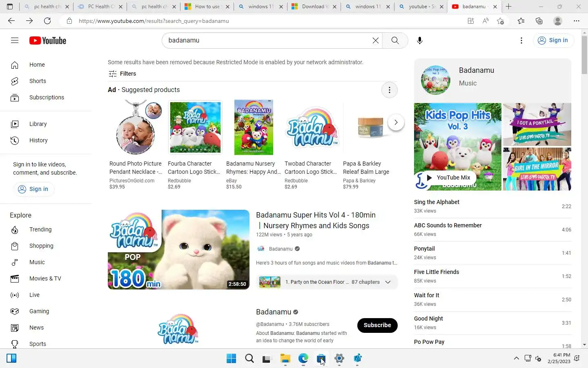Click the page vertical scrollbar
Image resolution: width=588 pixels, height=368 pixels.
coord(584,56)
